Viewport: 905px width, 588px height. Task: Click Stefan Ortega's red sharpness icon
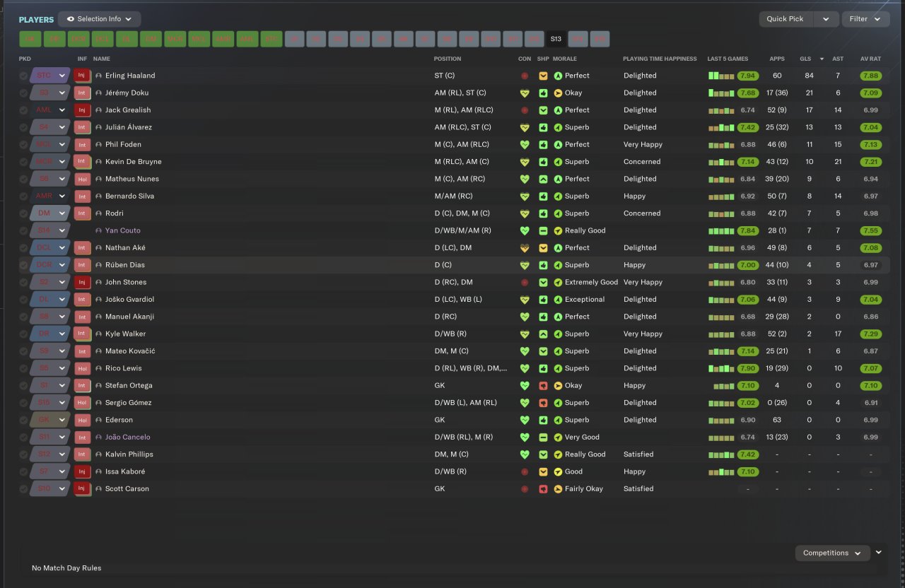click(543, 386)
